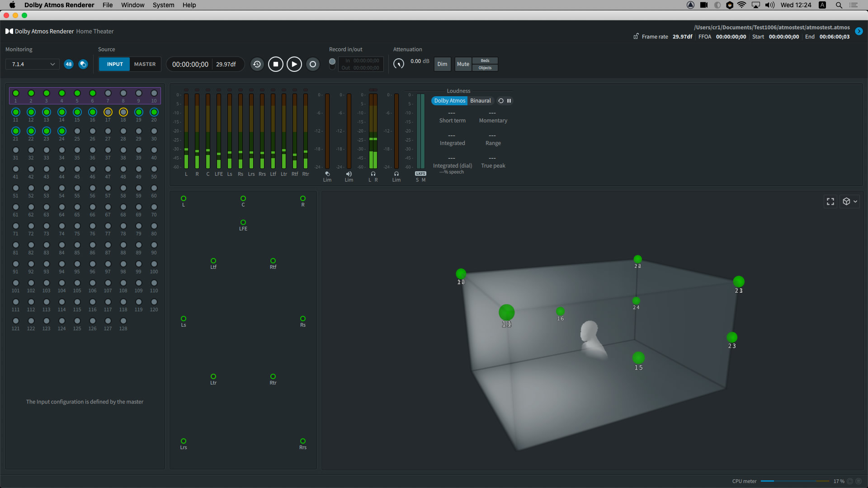Click the Record In timecode field
Image resolution: width=868 pixels, height=488 pixels.
click(366, 61)
